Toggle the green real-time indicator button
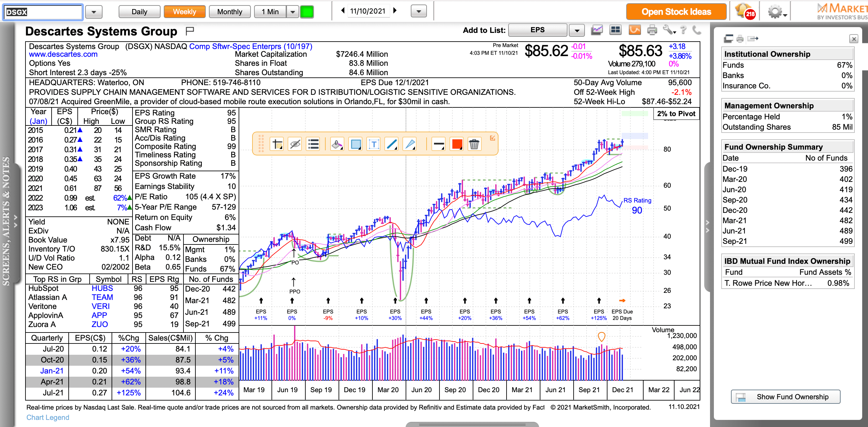This screenshot has width=868, height=427. [307, 12]
